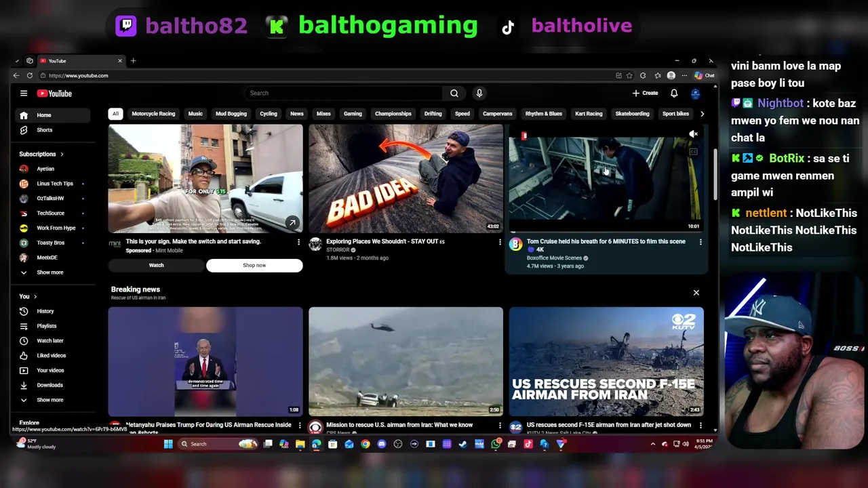This screenshot has width=868, height=488.
Task: Open the weather widget on taskbar
Action: tap(37, 444)
